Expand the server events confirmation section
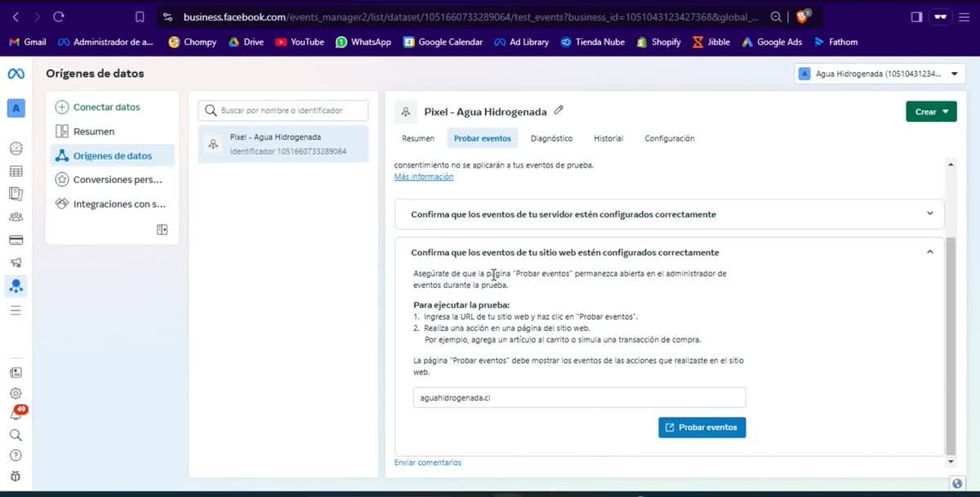 point(670,214)
